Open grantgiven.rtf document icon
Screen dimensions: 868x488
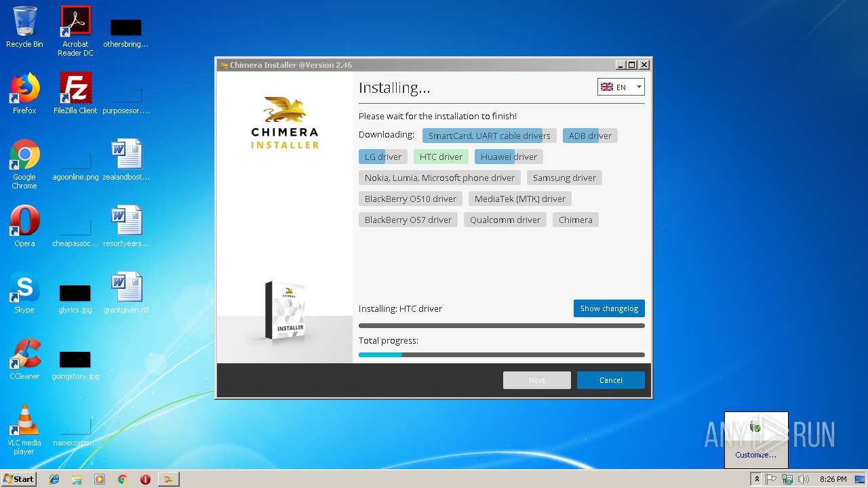[126, 293]
